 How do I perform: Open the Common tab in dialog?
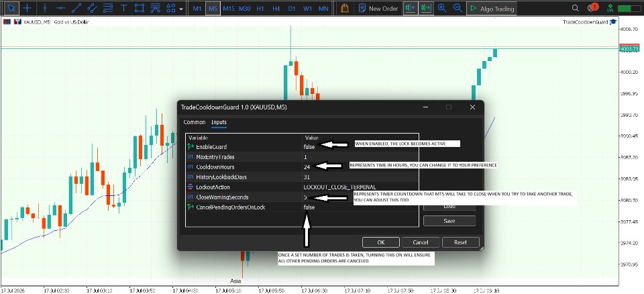click(x=195, y=122)
